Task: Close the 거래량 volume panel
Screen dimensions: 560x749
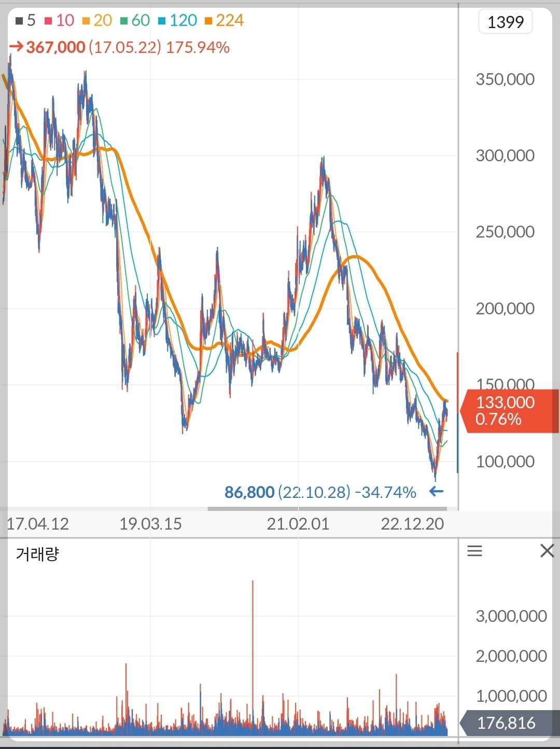Action: [x=547, y=551]
